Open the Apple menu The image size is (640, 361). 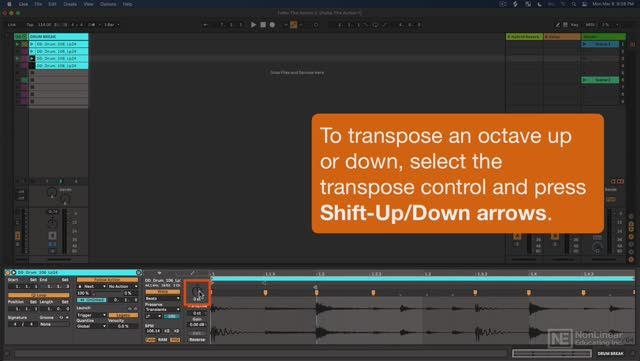coord(9,4)
